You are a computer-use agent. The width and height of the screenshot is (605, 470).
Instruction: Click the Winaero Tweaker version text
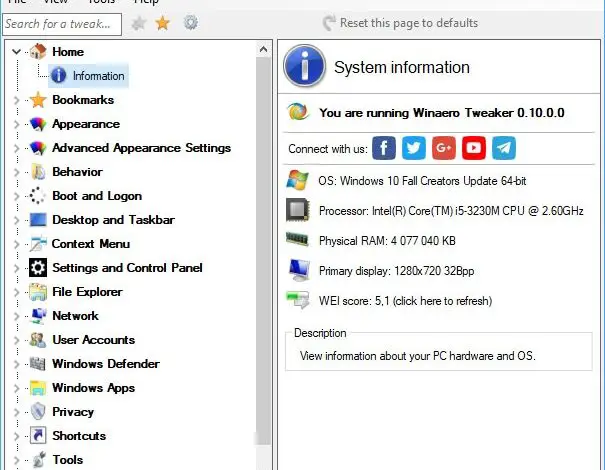click(442, 113)
